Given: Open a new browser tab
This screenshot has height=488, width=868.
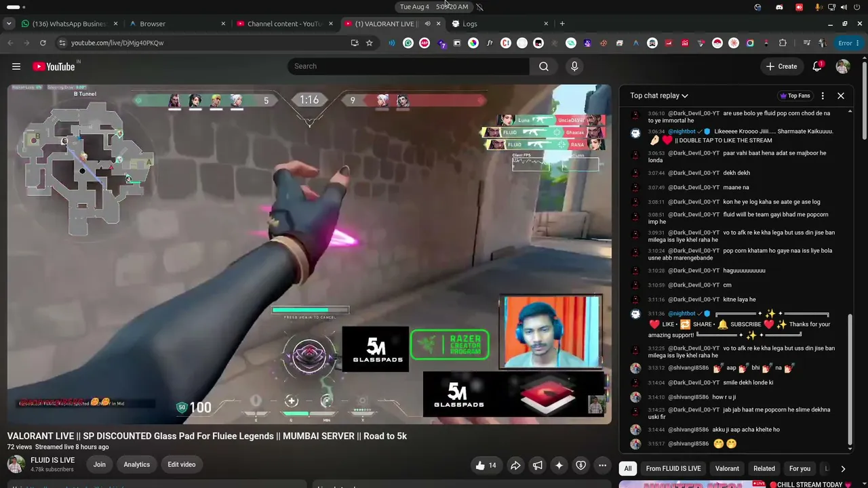Looking at the screenshot, I should coord(562,24).
